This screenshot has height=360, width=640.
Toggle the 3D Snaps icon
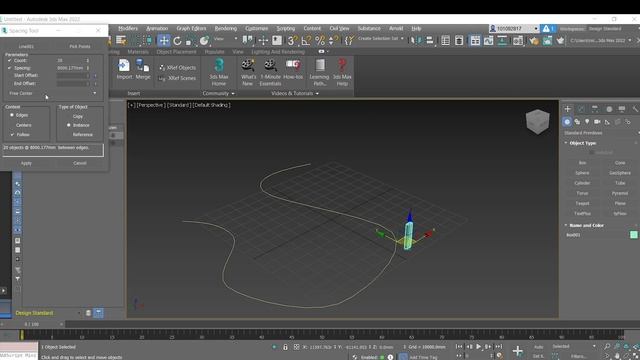292,40
